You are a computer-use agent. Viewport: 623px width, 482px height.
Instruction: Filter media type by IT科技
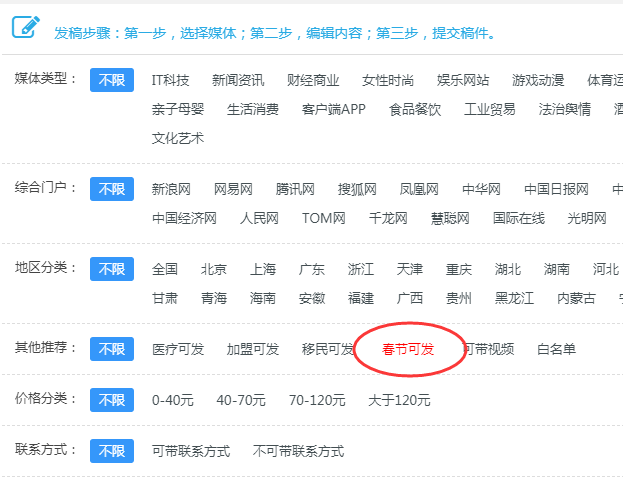170,80
